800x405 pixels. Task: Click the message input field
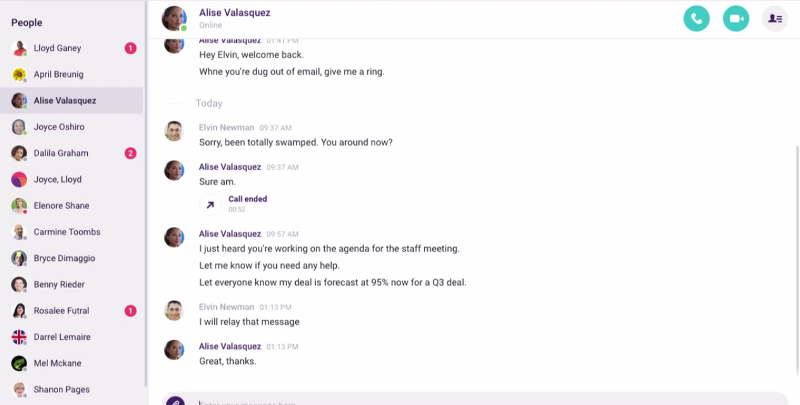tap(480, 400)
